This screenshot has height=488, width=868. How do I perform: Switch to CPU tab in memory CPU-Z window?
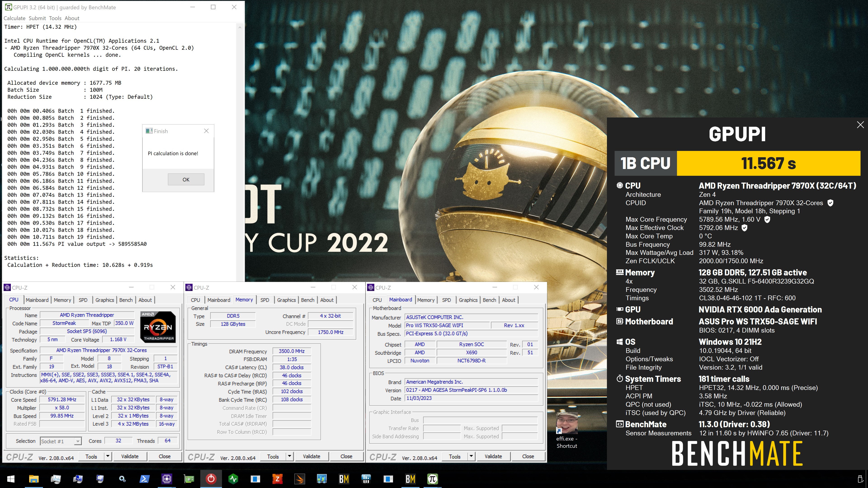coord(196,300)
